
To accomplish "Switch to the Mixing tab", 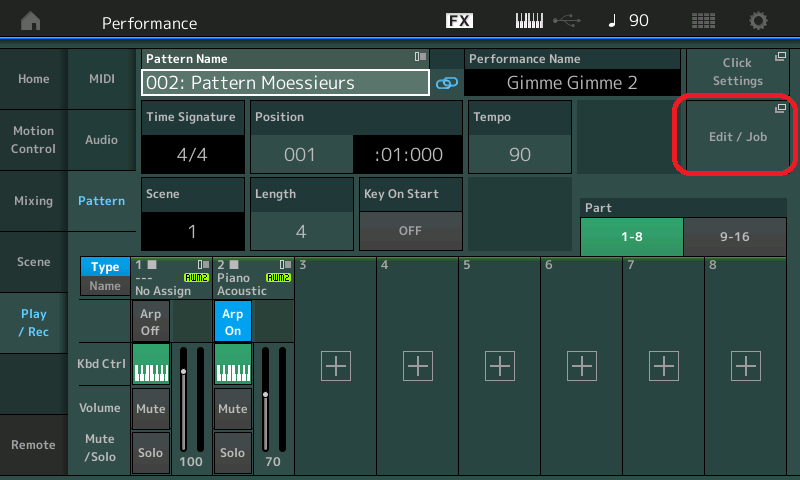I will (33, 201).
